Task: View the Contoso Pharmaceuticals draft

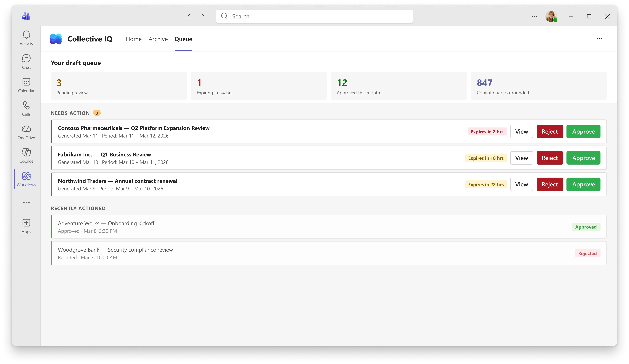Action: coord(521,131)
